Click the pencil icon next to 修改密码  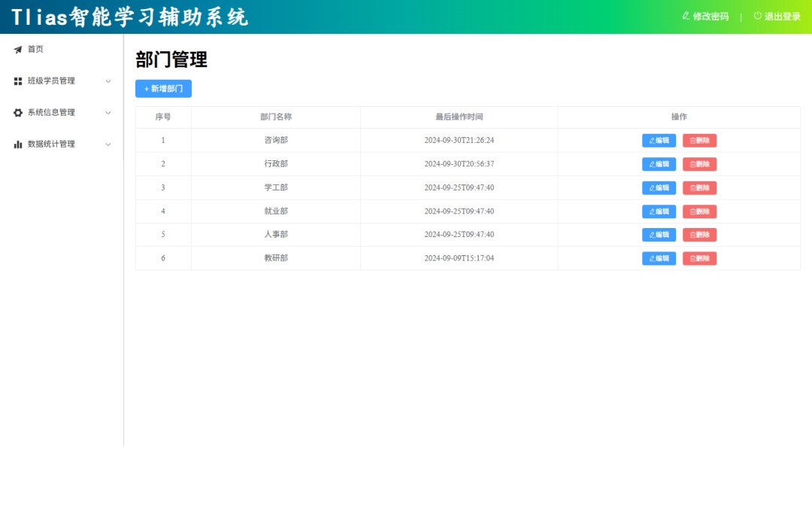(686, 16)
